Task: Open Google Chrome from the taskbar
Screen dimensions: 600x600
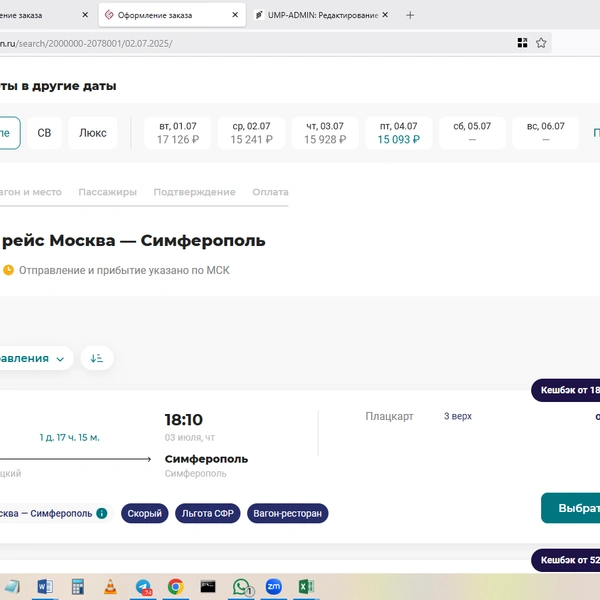Action: [176, 586]
